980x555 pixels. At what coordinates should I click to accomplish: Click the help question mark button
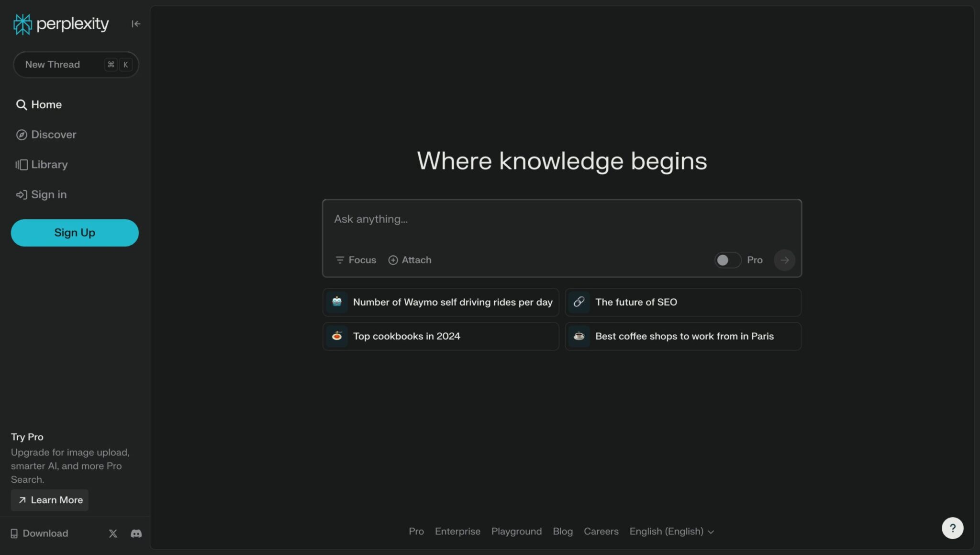[952, 528]
